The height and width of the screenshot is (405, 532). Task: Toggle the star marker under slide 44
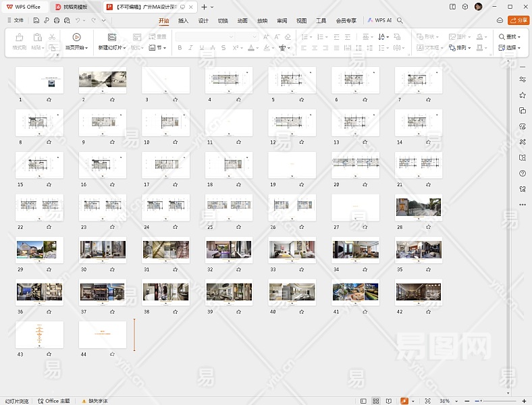(112, 354)
